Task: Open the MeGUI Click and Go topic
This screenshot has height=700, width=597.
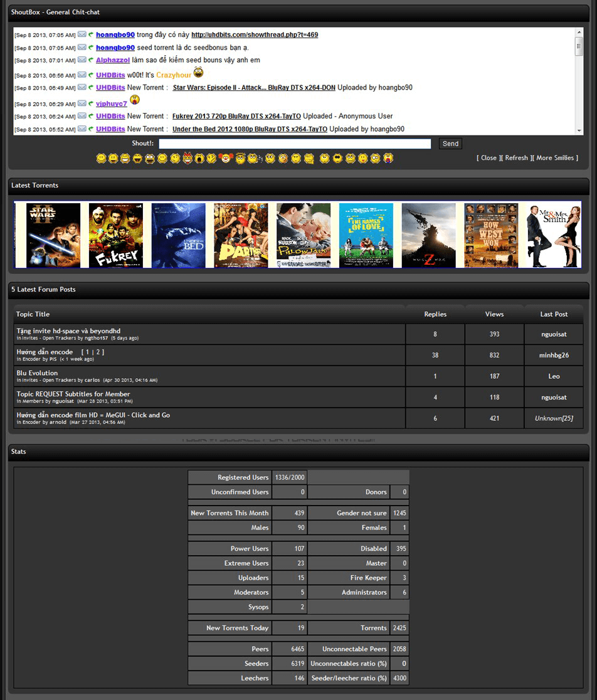Action: 93,415
